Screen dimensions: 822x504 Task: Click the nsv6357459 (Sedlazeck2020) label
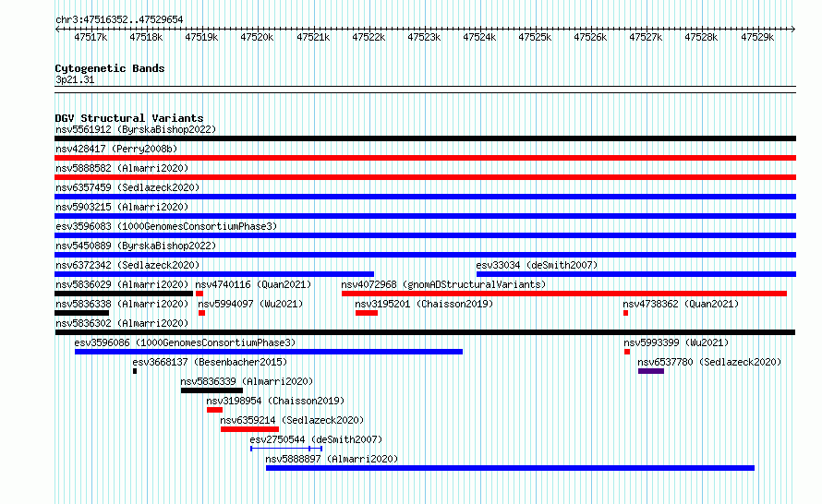(x=127, y=187)
